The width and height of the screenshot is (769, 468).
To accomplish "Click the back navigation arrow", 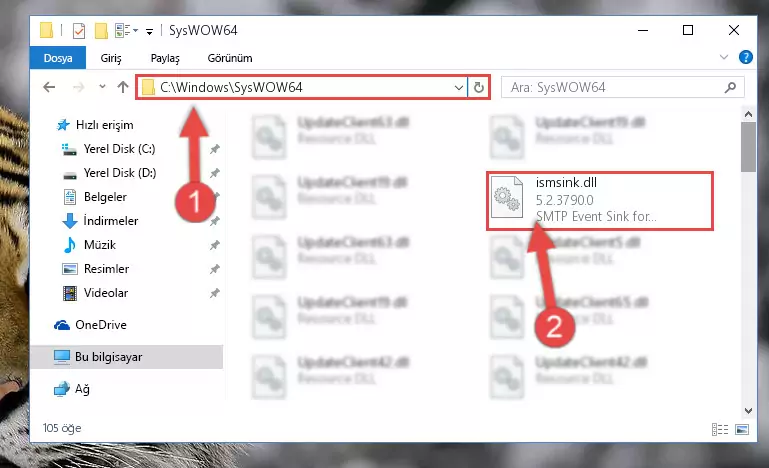I will [49, 87].
